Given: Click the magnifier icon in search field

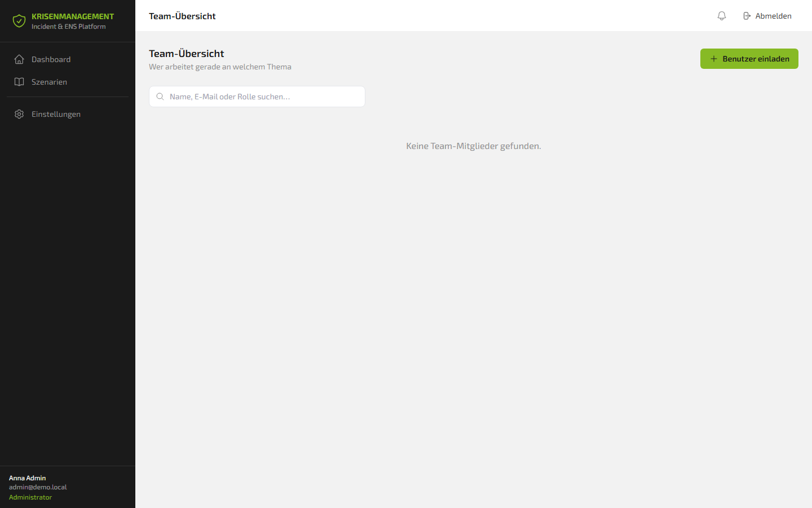Looking at the screenshot, I should pos(160,97).
